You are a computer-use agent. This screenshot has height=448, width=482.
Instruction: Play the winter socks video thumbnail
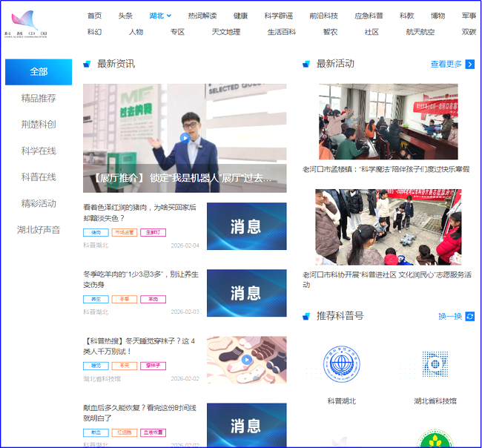click(246, 360)
